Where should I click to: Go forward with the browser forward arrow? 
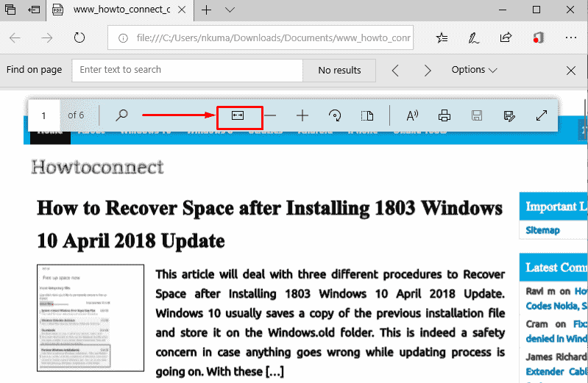47,37
